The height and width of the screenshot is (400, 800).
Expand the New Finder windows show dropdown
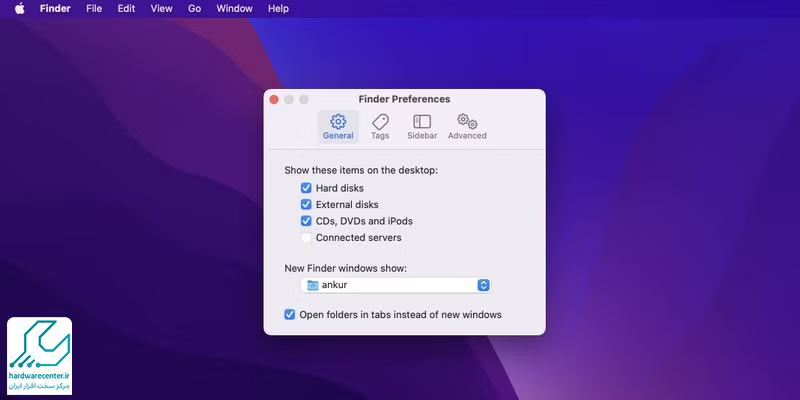396,285
